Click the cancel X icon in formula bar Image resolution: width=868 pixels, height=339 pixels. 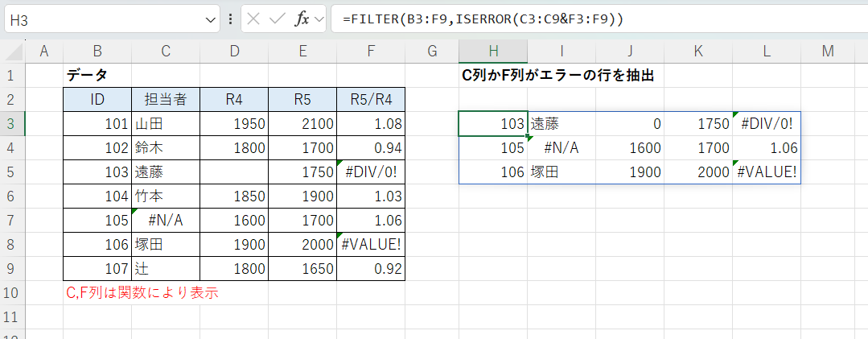point(253,19)
